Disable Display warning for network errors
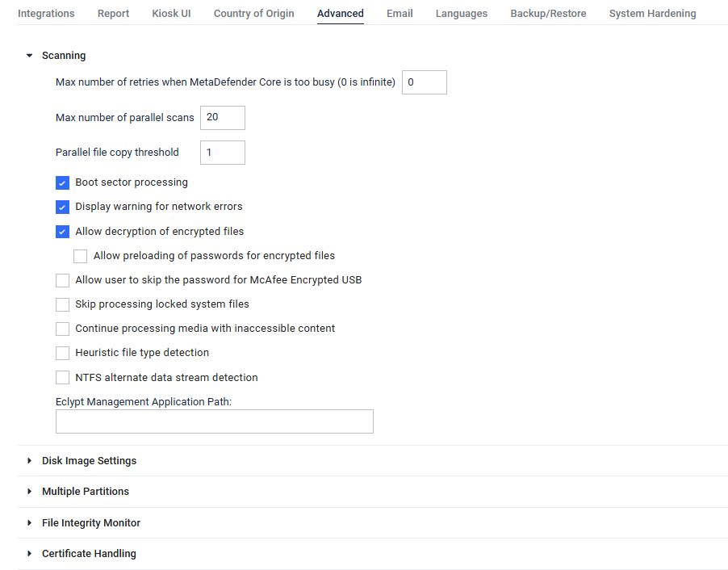728x570 pixels. tap(62, 207)
